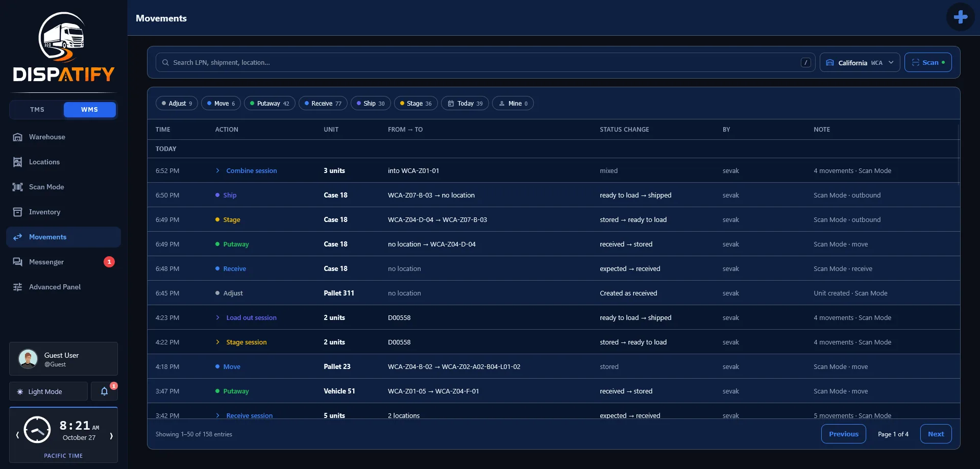Open Messenger with unread badge
The height and width of the screenshot is (469, 980).
pos(63,262)
